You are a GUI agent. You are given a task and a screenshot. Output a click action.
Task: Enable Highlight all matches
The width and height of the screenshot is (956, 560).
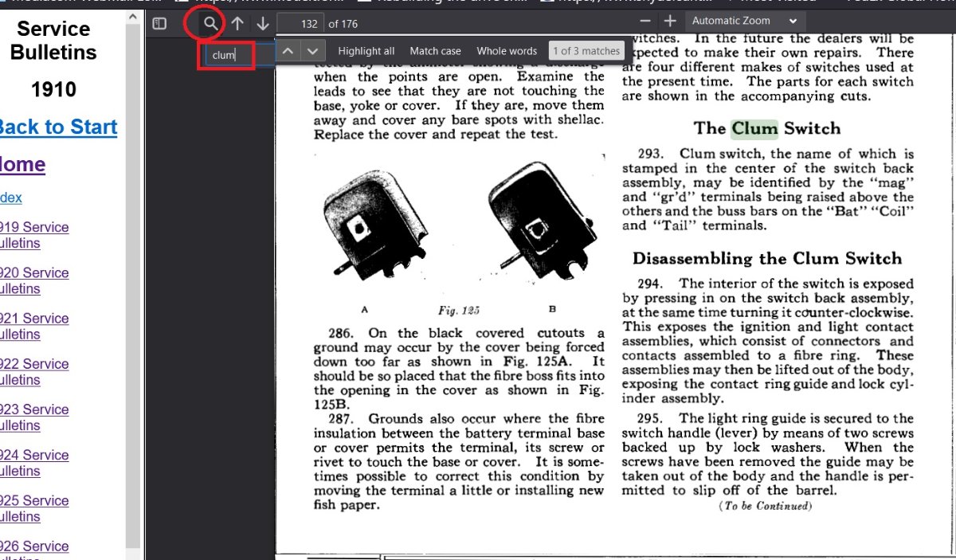[366, 51]
